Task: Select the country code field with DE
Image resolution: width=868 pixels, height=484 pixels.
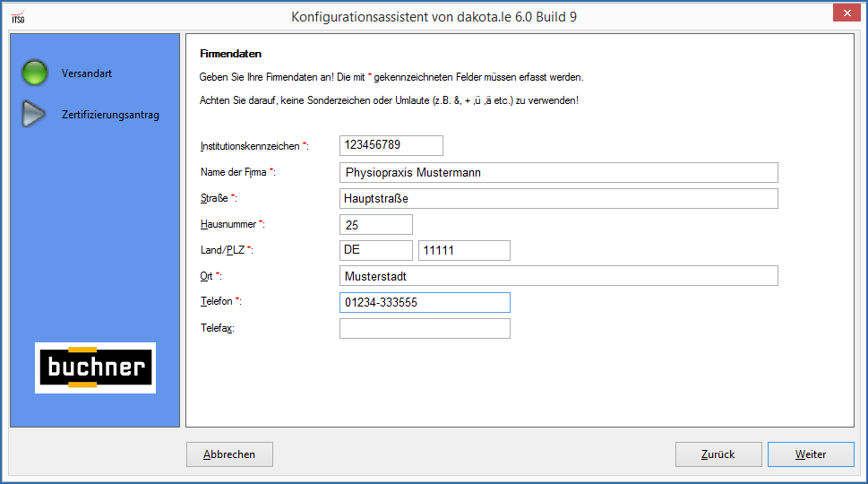Action: [x=376, y=250]
